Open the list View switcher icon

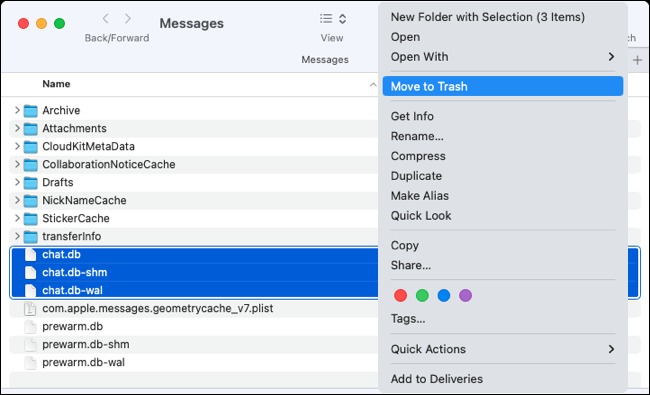click(333, 19)
